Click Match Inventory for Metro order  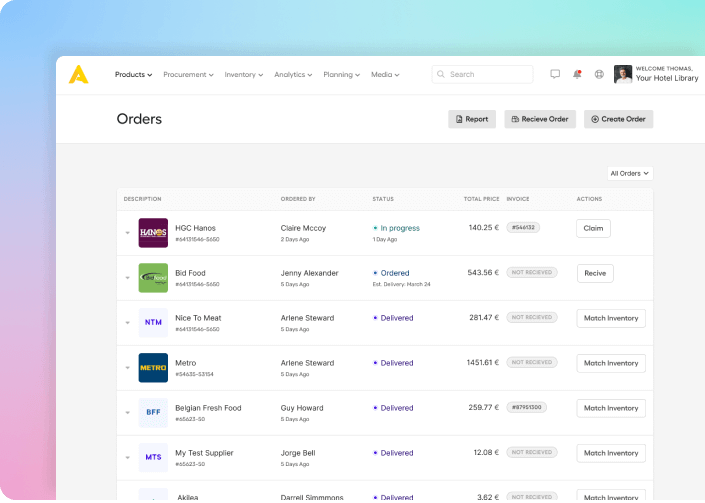(611, 363)
